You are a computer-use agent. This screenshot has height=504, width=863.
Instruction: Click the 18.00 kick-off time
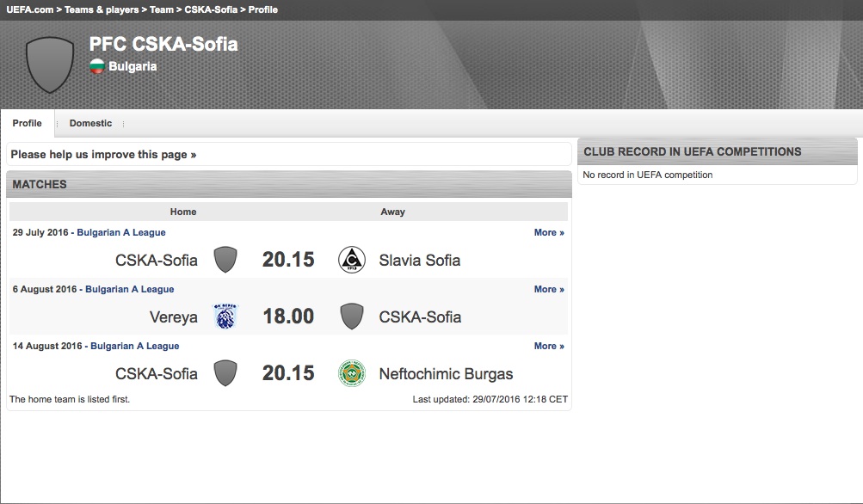click(x=288, y=317)
